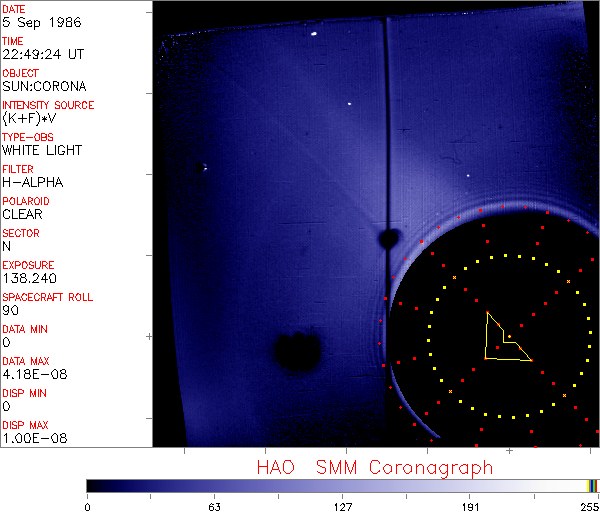Select the DATA MAX value 4.18E-08

[x=32, y=374]
